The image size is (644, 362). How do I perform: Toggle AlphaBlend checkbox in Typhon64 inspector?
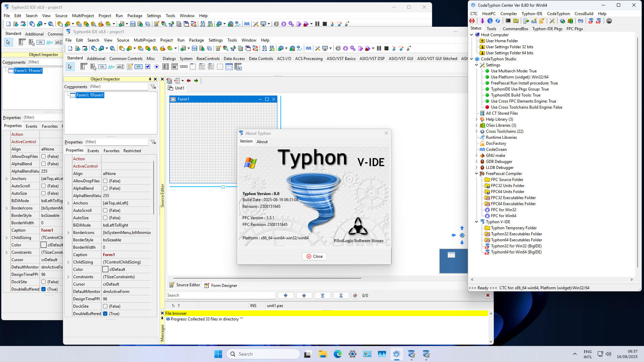click(x=105, y=188)
